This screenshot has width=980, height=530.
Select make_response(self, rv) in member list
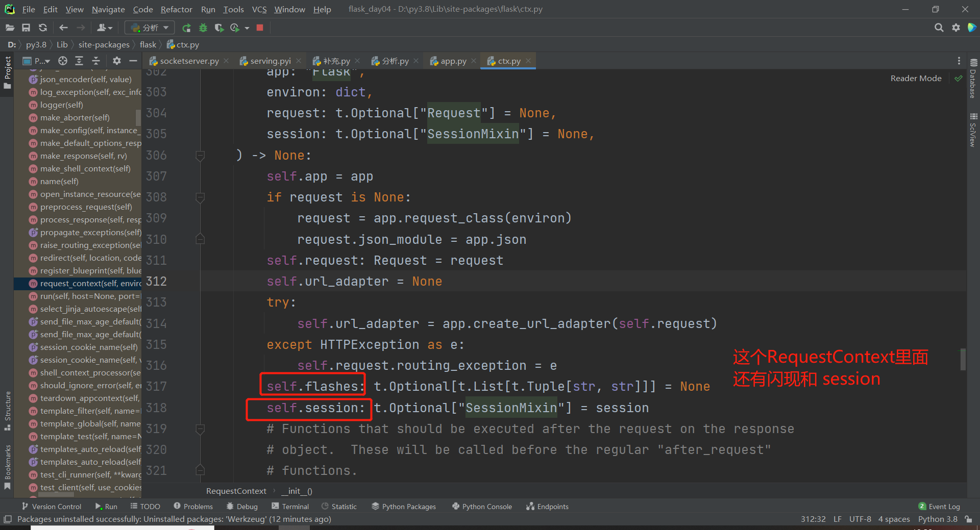[x=78, y=156]
